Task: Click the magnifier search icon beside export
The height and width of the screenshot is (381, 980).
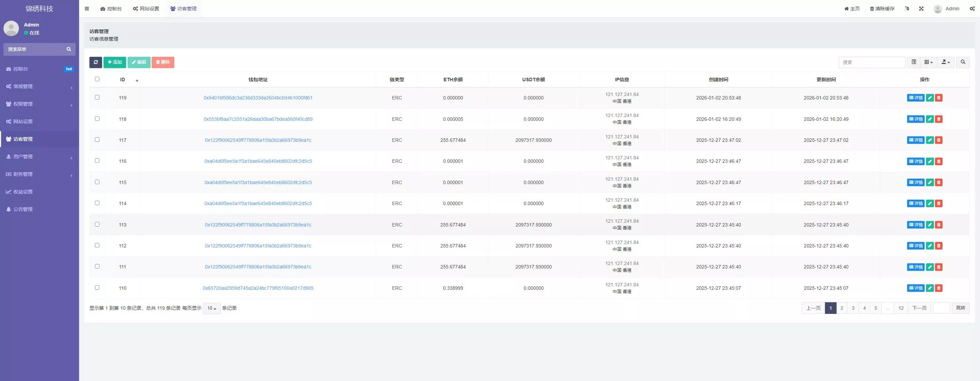Action: point(963,62)
